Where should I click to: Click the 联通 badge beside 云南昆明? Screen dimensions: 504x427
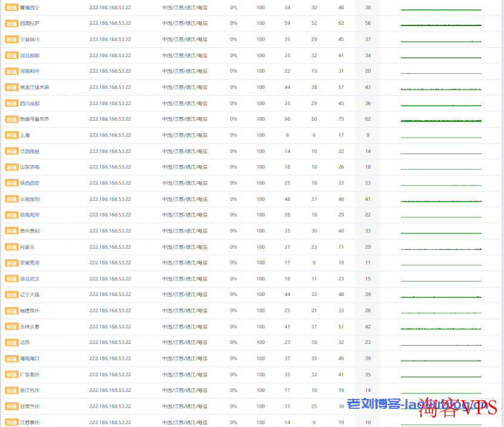[12, 199]
